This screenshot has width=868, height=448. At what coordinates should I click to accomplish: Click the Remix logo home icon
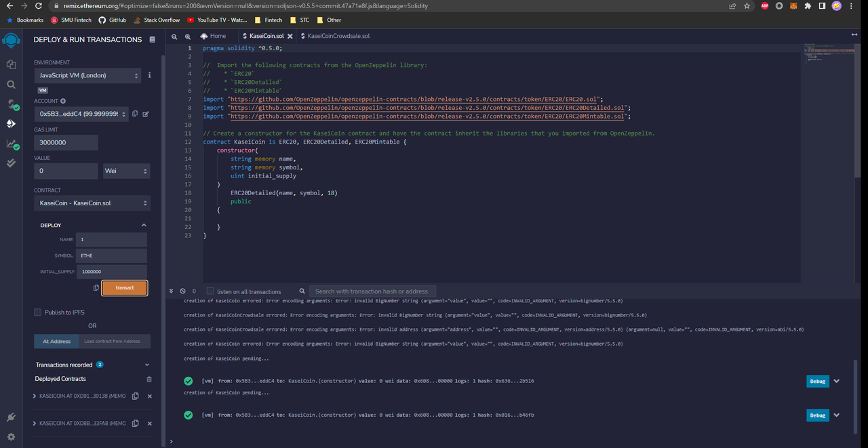click(x=11, y=41)
